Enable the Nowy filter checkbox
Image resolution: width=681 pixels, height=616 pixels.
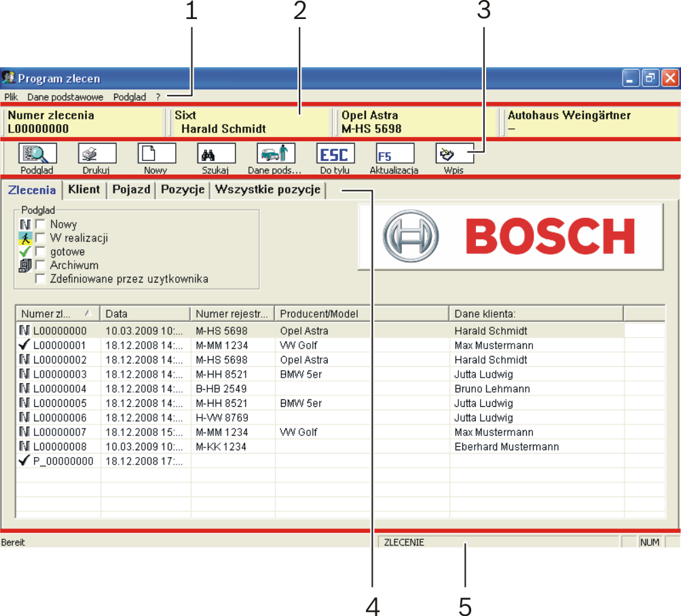(x=40, y=224)
